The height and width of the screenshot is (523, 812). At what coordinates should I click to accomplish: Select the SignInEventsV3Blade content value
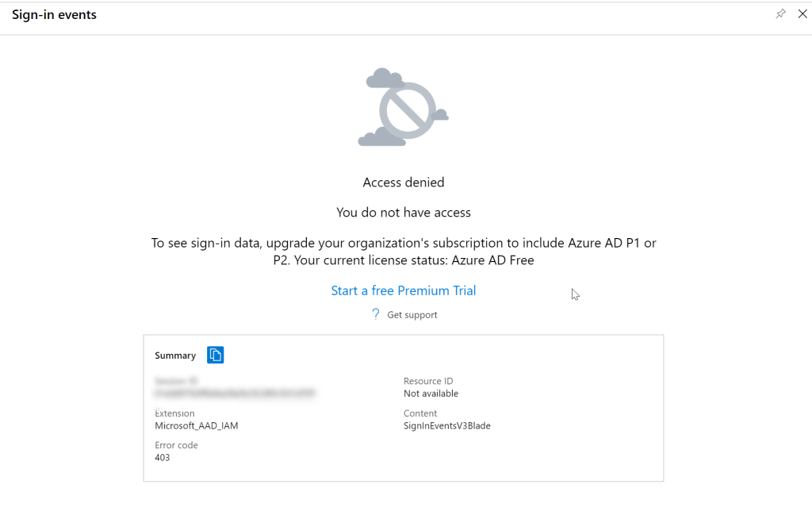446,425
